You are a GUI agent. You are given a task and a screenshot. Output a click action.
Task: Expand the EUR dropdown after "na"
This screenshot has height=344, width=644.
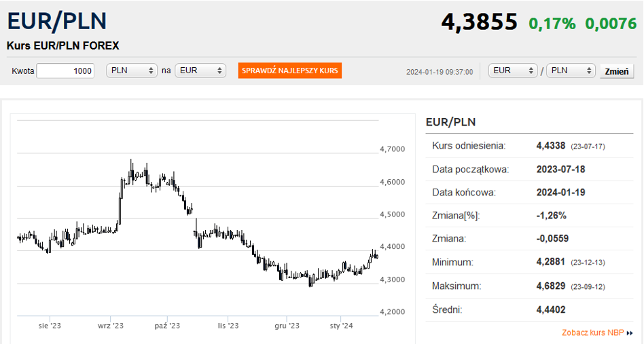click(200, 71)
